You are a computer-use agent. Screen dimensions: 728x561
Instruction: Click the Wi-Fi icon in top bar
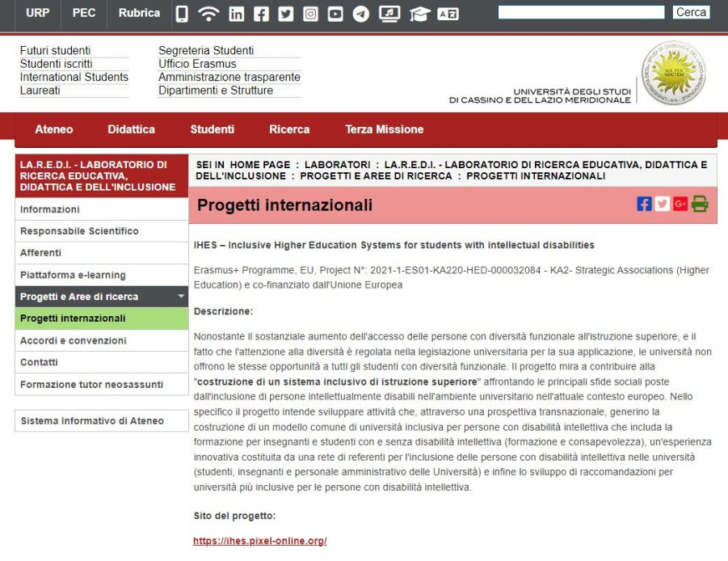[x=208, y=14]
